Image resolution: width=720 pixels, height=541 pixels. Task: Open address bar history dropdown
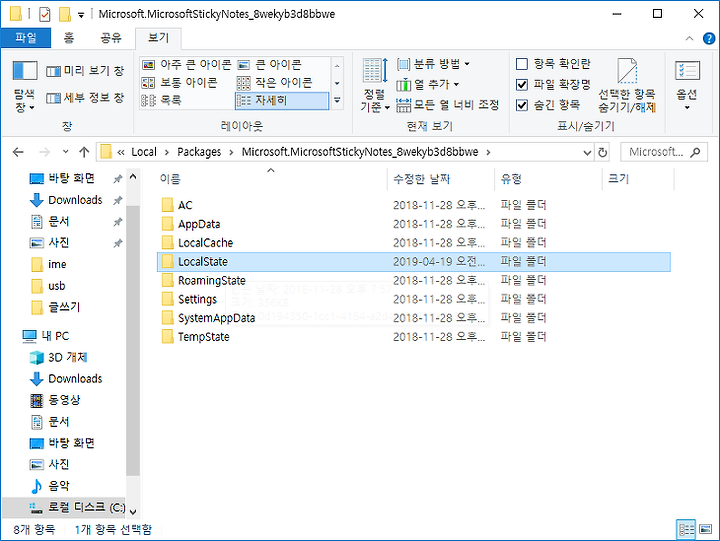[x=587, y=152]
